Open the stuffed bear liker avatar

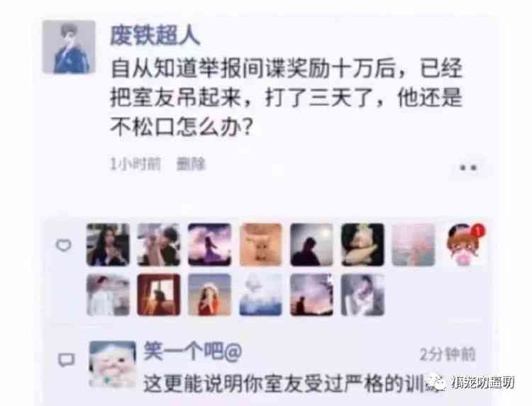(x=362, y=244)
